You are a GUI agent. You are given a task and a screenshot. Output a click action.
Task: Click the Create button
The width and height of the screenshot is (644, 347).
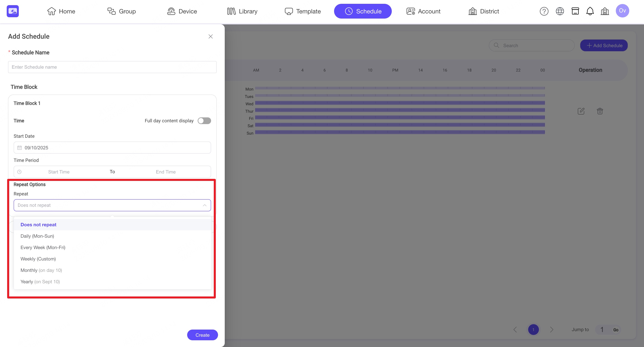coord(202,335)
